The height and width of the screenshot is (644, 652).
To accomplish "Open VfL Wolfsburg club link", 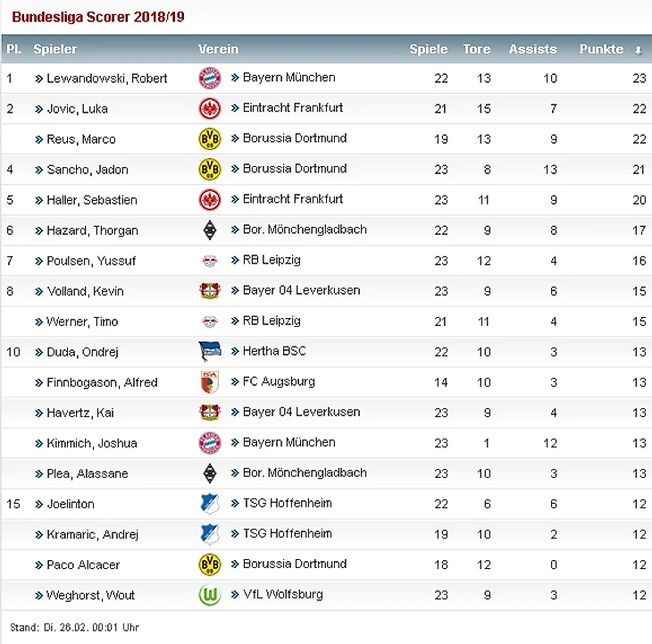I will [x=282, y=594].
